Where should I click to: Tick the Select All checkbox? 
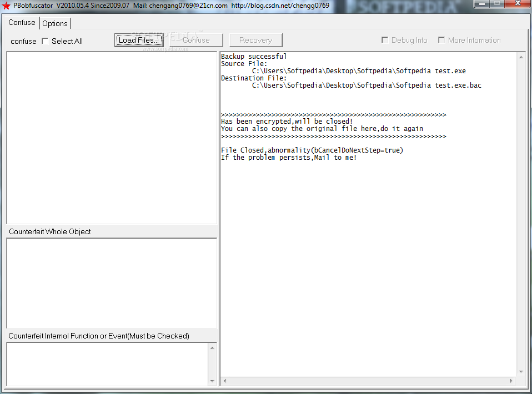(x=45, y=41)
